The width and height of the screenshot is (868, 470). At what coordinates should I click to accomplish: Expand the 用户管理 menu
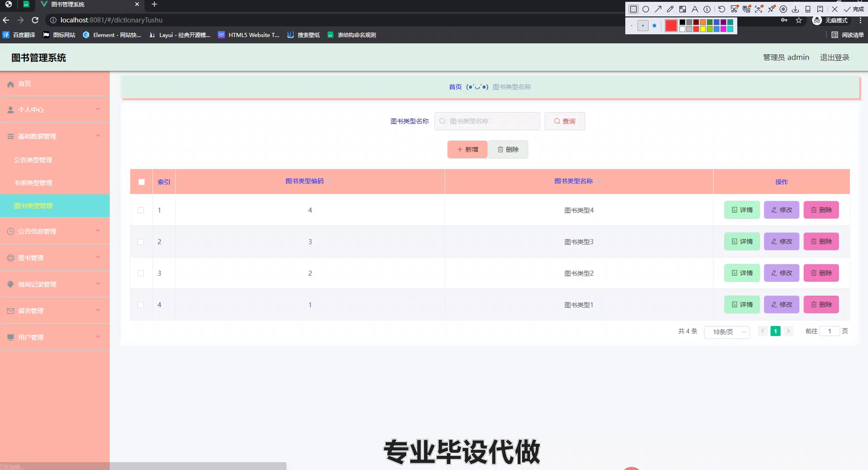point(55,337)
